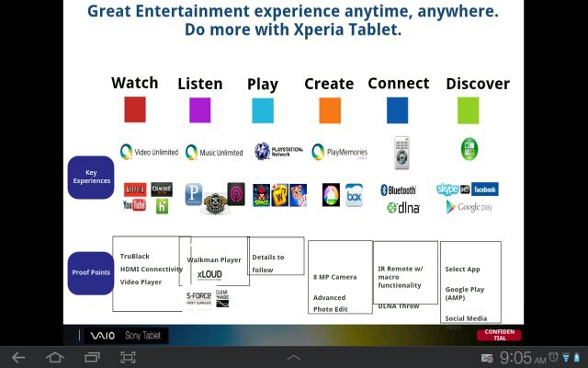Click the Netflix icon

(x=135, y=190)
